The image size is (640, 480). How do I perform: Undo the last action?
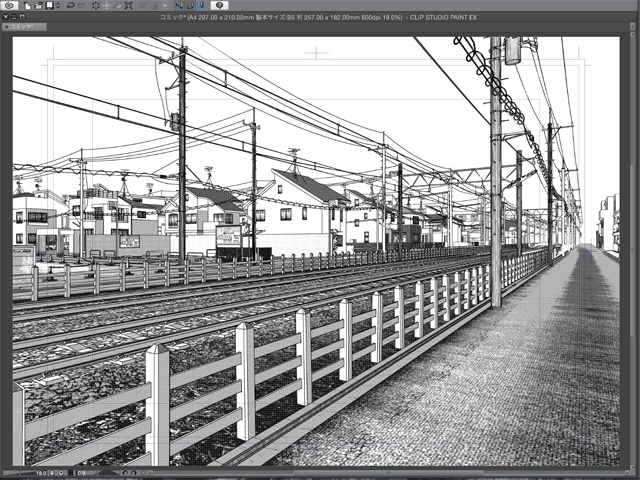(x=70, y=6)
